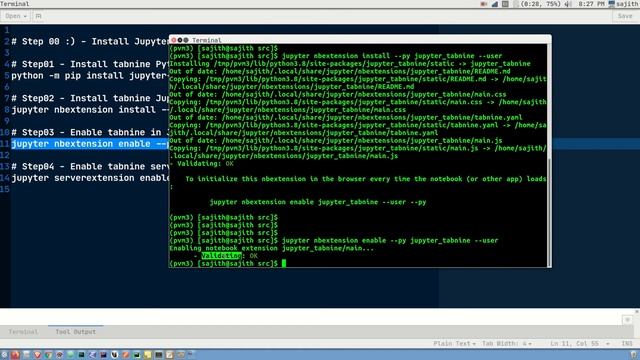
Task: Open the Ln 11, Col 55 position dropdown
Action: pos(580,344)
